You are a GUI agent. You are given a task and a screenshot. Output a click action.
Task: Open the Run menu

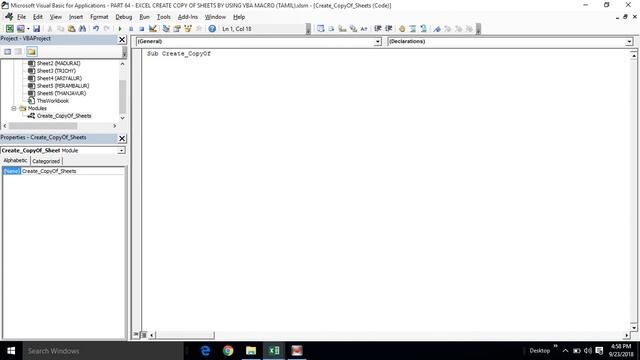point(144,17)
